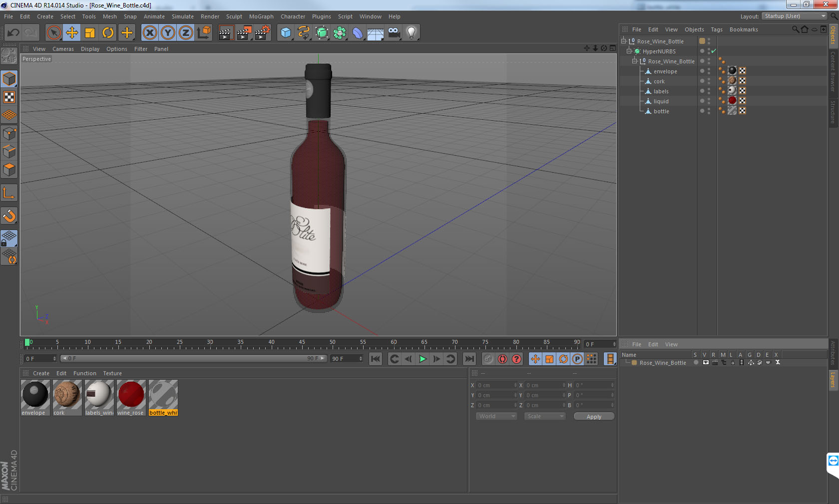
Task: Open the deformer tools icon
Action: coord(358,33)
